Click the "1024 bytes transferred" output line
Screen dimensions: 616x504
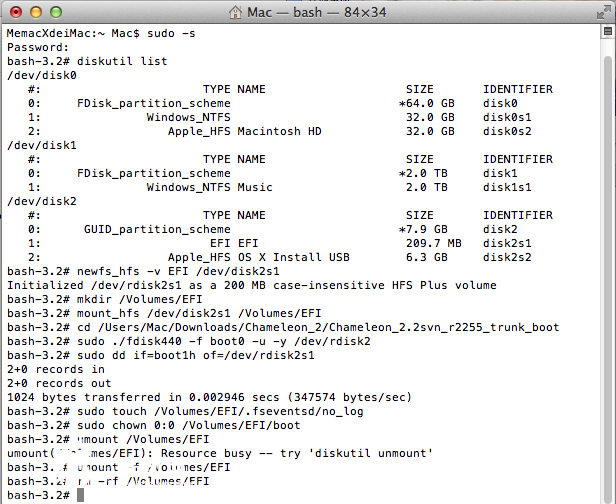tap(199, 397)
